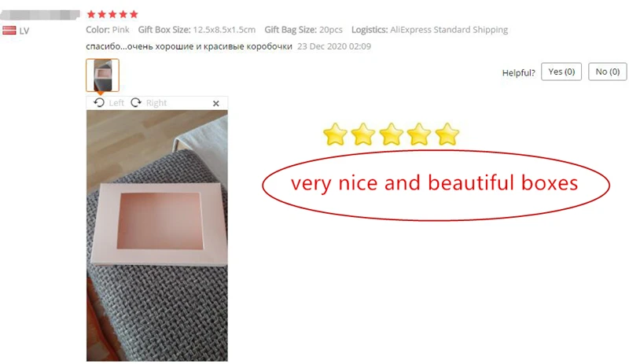Screen dimensions: 629x364
Task: Select the small review photo thumbnail
Action: pyautogui.click(x=102, y=75)
